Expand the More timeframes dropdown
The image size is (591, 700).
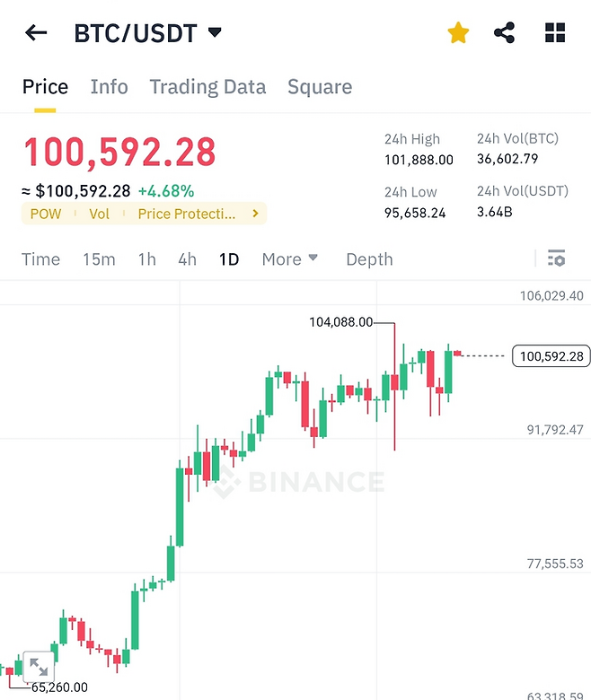coord(289,259)
